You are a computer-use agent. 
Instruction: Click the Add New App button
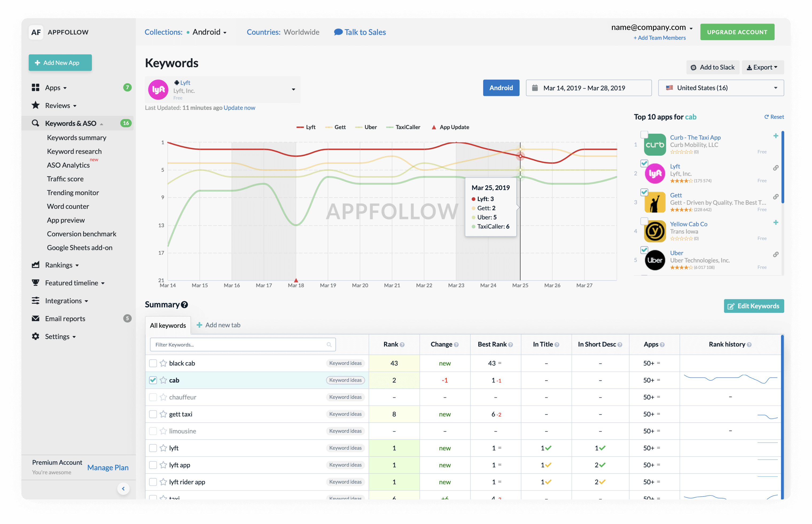(x=60, y=63)
